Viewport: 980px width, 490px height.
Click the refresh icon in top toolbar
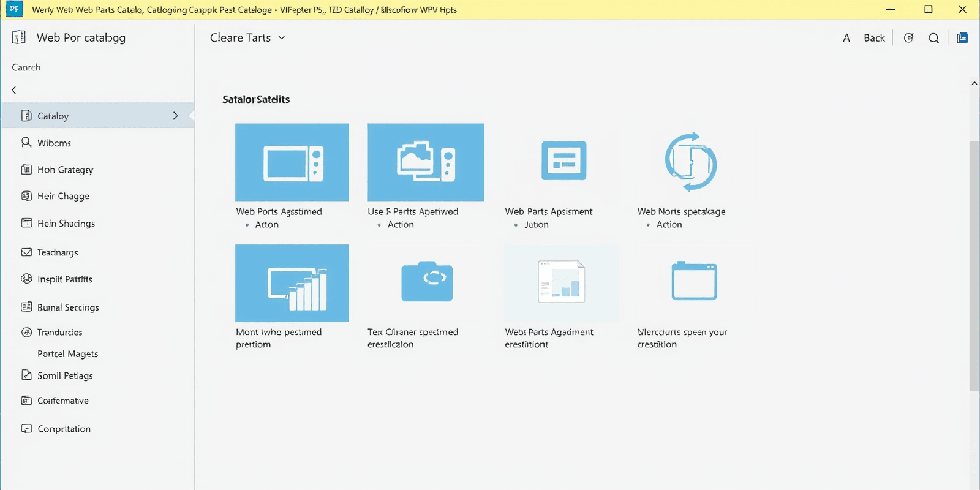pos(909,38)
